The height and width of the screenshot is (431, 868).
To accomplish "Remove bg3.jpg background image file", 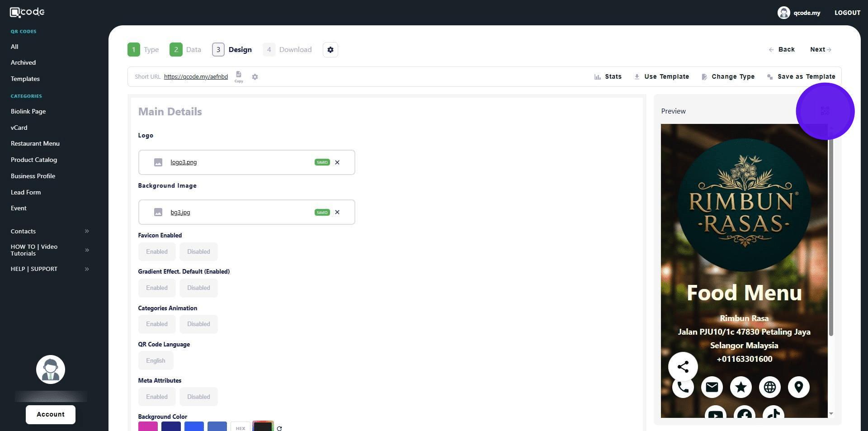I will pyautogui.click(x=337, y=213).
